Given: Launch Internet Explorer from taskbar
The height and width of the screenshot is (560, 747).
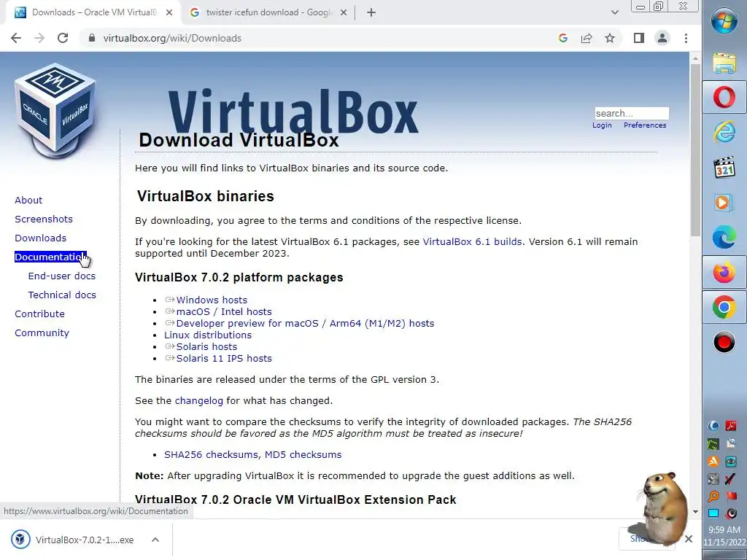Looking at the screenshot, I should click(724, 131).
